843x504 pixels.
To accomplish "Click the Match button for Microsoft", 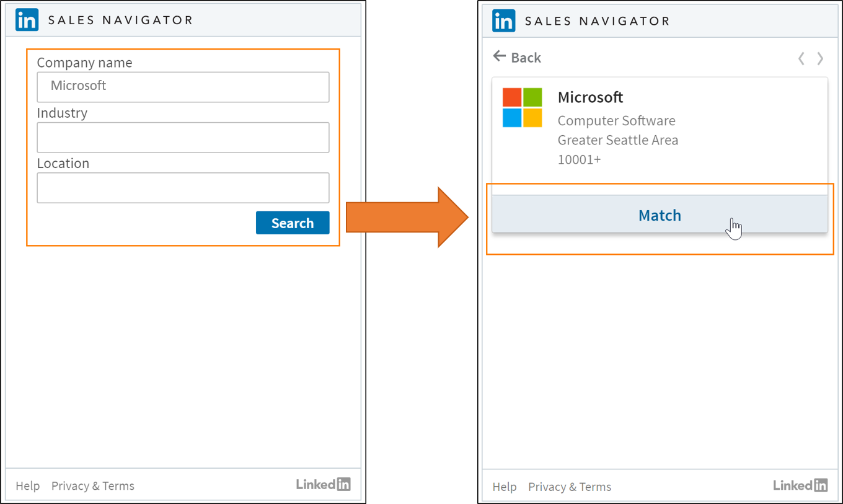I will pyautogui.click(x=660, y=215).
